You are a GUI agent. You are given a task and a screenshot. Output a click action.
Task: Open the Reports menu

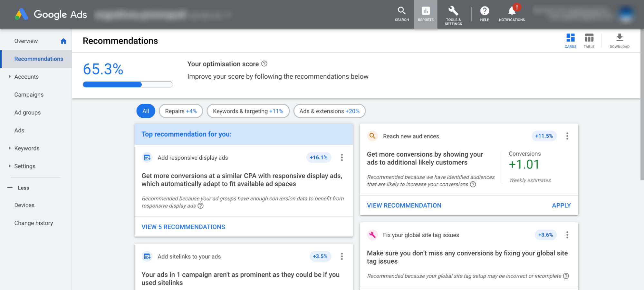click(x=426, y=14)
